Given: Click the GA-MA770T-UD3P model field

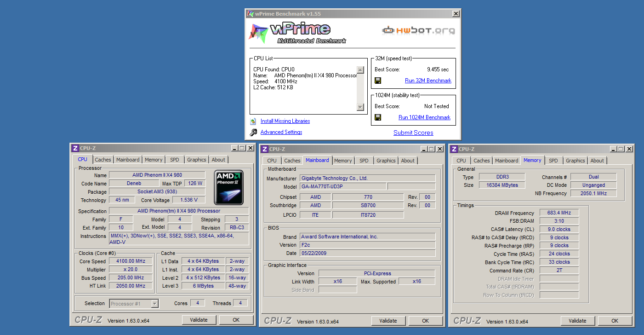Looking at the screenshot, I should click(343, 186).
